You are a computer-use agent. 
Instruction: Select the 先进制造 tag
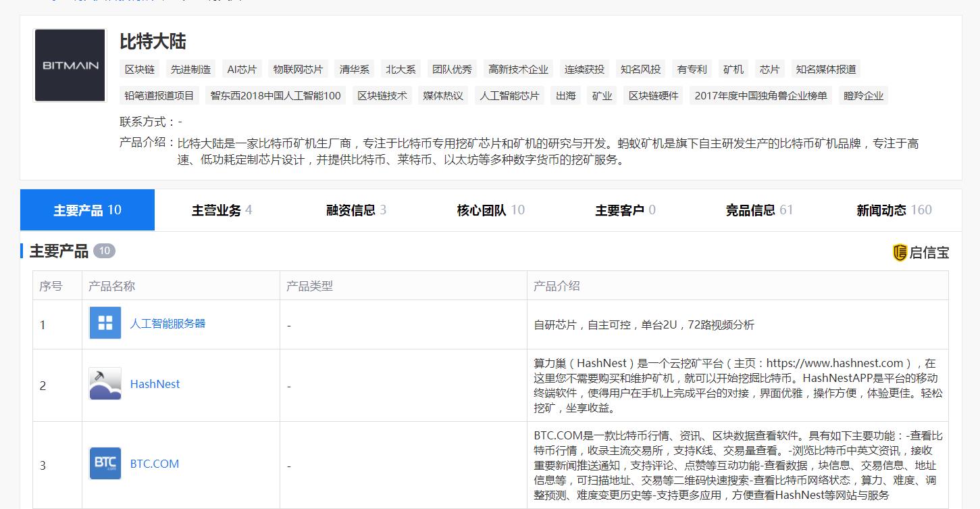click(190, 69)
